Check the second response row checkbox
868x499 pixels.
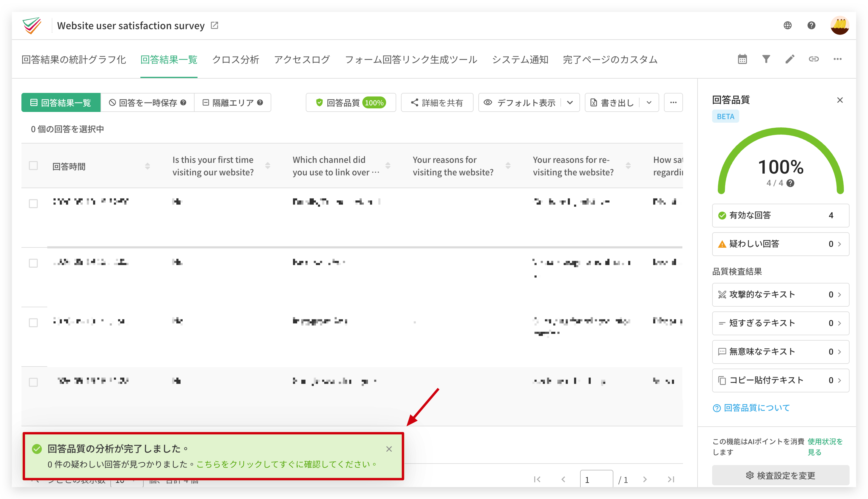tap(33, 263)
